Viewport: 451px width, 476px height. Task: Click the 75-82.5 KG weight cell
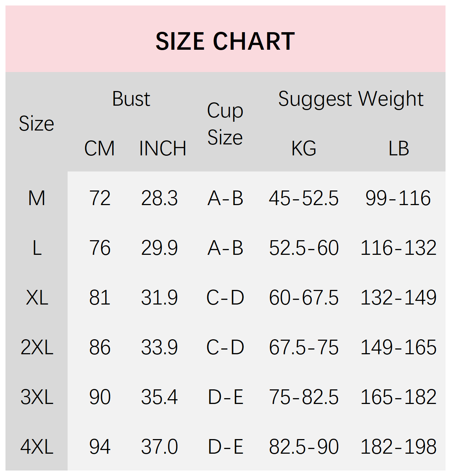304,397
